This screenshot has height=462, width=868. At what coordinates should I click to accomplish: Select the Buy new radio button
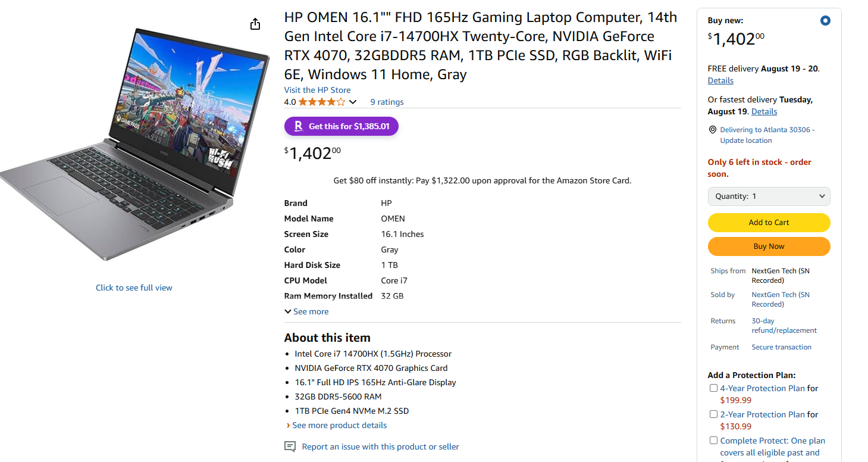(825, 21)
